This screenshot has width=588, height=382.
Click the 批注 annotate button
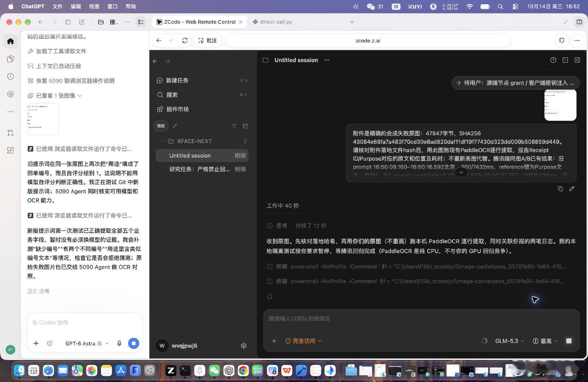[207, 41]
